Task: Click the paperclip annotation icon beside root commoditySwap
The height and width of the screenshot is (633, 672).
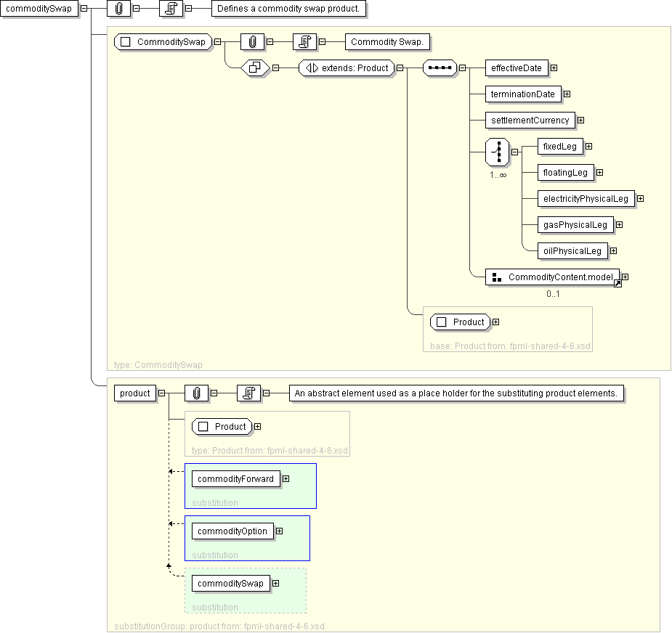Action: [118, 9]
